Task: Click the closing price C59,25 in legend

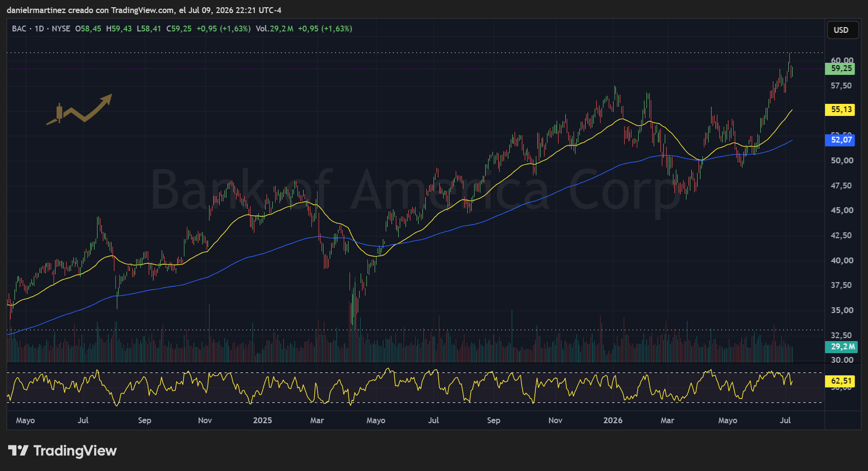Action: coord(179,29)
